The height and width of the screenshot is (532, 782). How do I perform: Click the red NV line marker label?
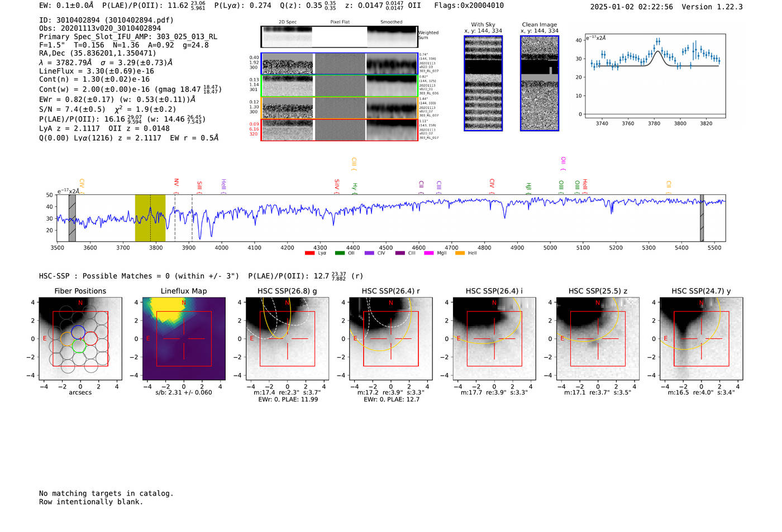coord(176,183)
